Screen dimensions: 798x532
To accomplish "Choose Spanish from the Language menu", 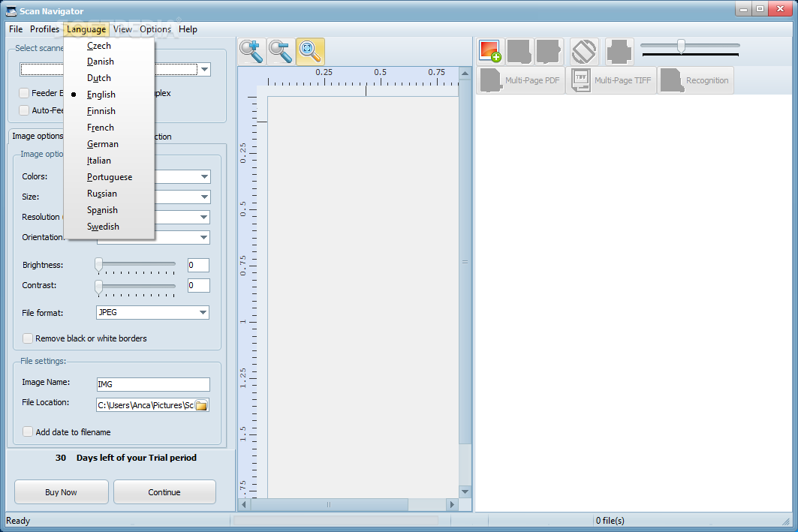I will (109, 210).
